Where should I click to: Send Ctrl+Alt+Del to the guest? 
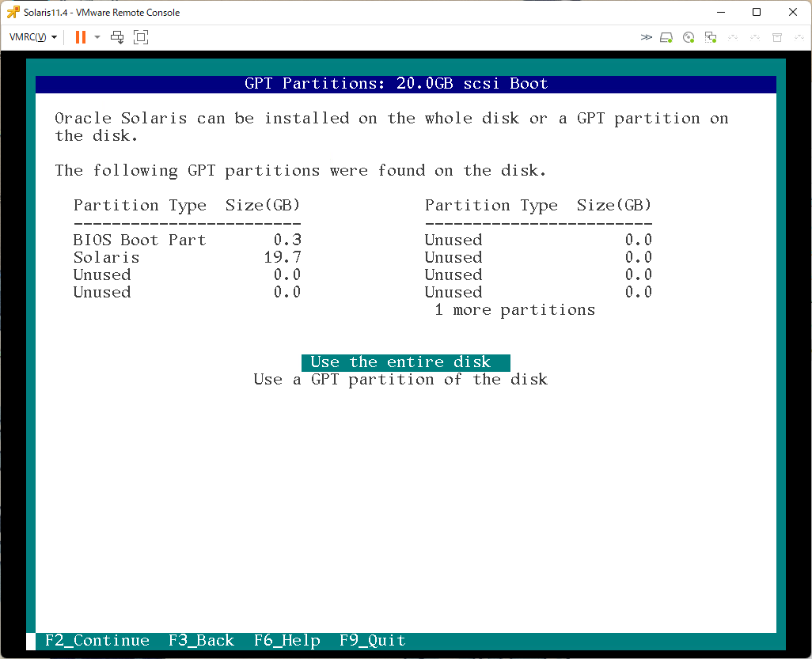tap(118, 37)
